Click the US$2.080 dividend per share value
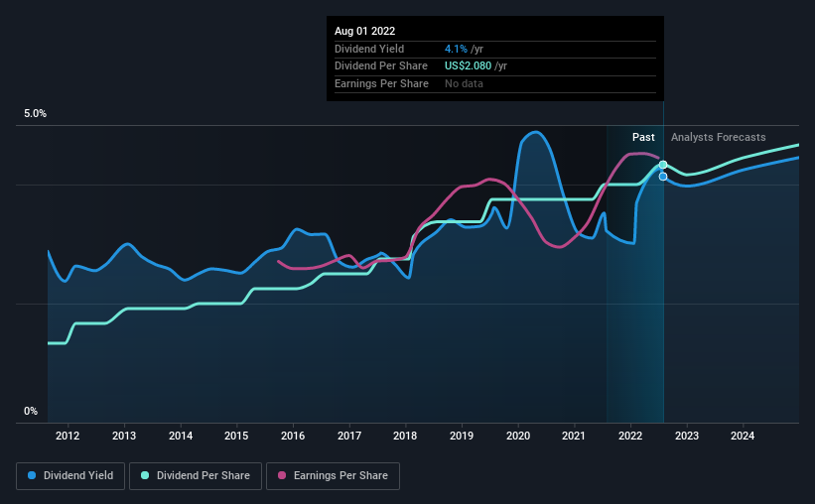 tap(468, 66)
